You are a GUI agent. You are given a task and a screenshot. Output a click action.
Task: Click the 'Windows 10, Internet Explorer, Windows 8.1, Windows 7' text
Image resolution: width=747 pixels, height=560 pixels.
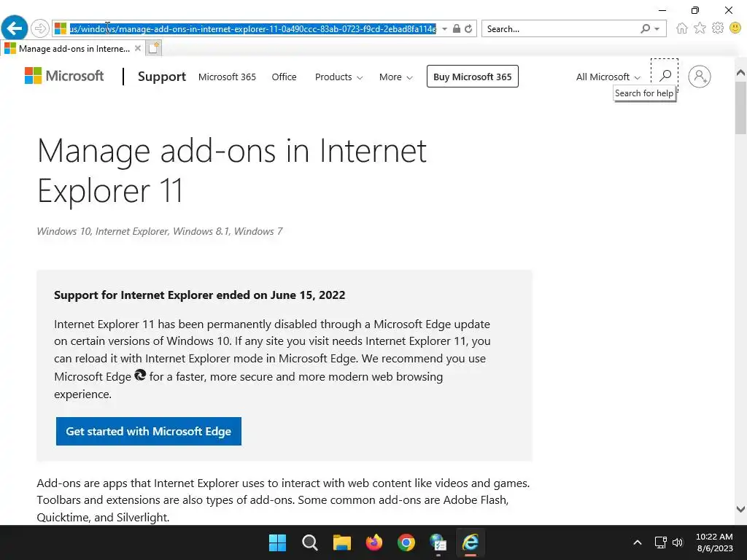(160, 231)
